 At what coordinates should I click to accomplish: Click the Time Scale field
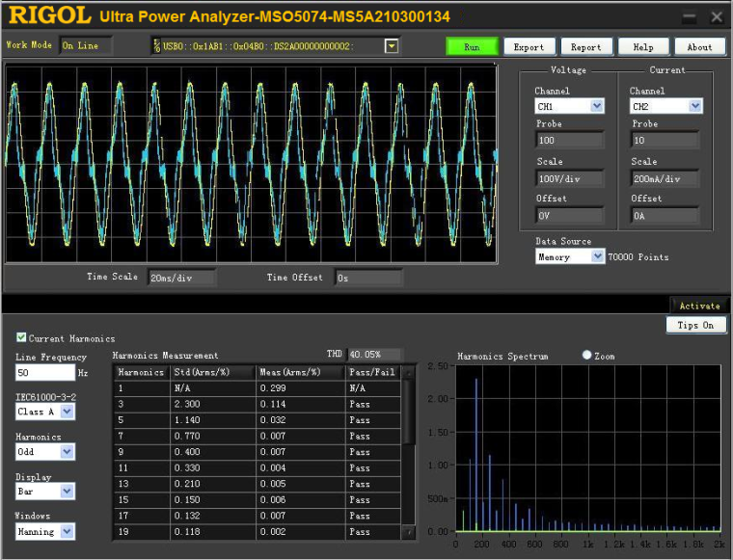point(181,278)
